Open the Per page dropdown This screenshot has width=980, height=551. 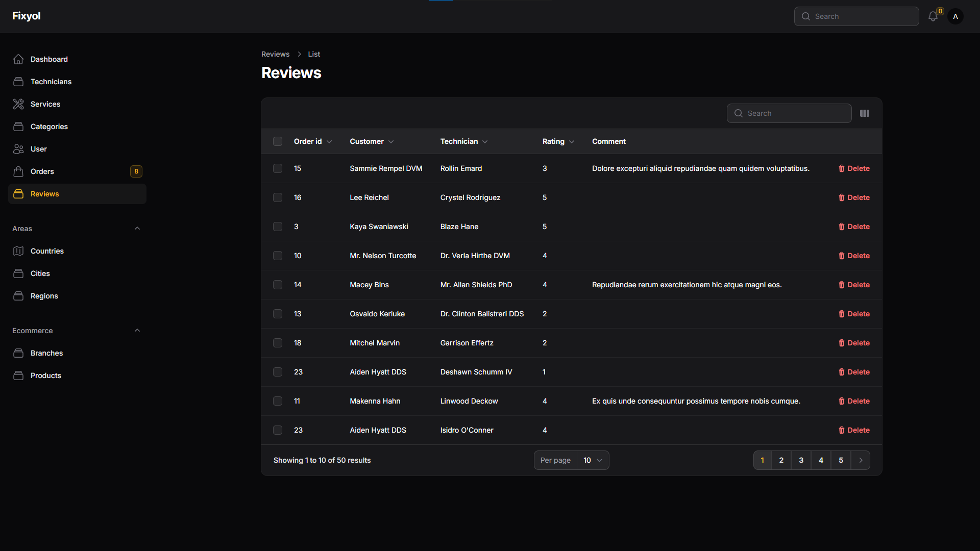(593, 460)
